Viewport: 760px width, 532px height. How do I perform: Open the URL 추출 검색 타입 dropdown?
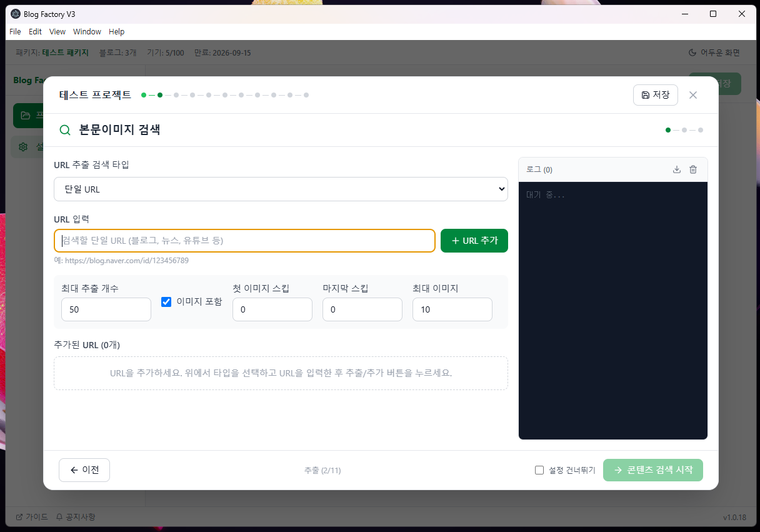pyautogui.click(x=281, y=189)
